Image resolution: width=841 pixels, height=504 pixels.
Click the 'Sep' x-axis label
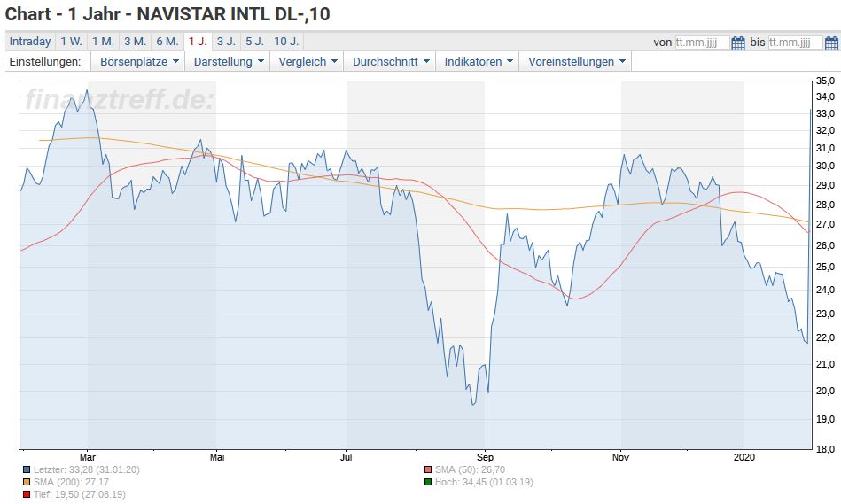click(485, 457)
